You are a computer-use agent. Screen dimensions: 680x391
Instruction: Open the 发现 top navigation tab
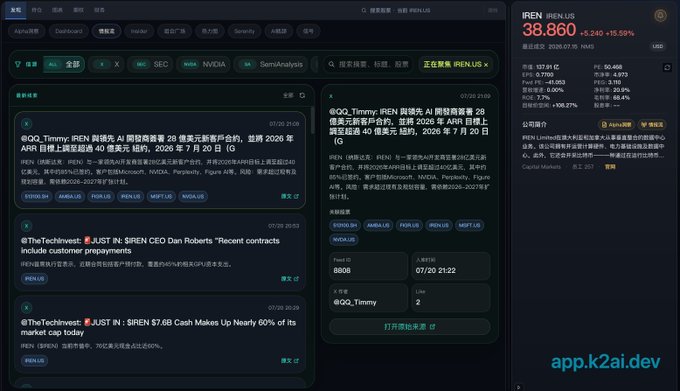(x=16, y=10)
